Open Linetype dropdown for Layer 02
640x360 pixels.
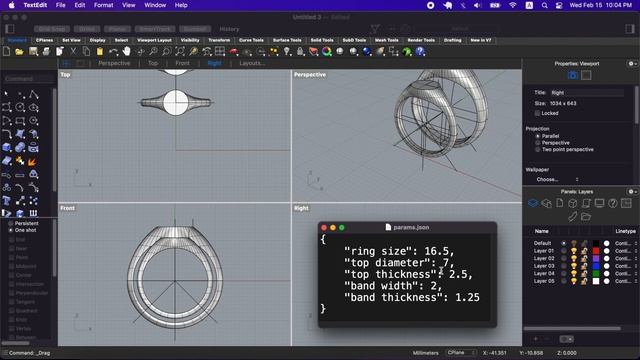(x=626, y=258)
